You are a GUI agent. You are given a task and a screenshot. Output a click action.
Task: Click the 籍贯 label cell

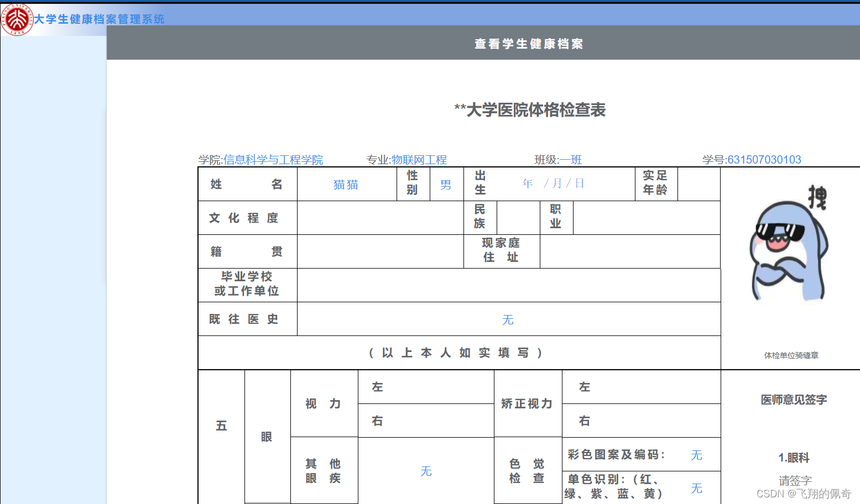(x=247, y=251)
